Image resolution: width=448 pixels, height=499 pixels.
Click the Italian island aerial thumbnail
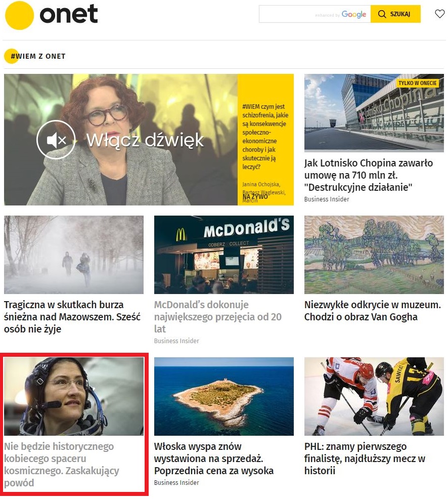click(x=224, y=396)
